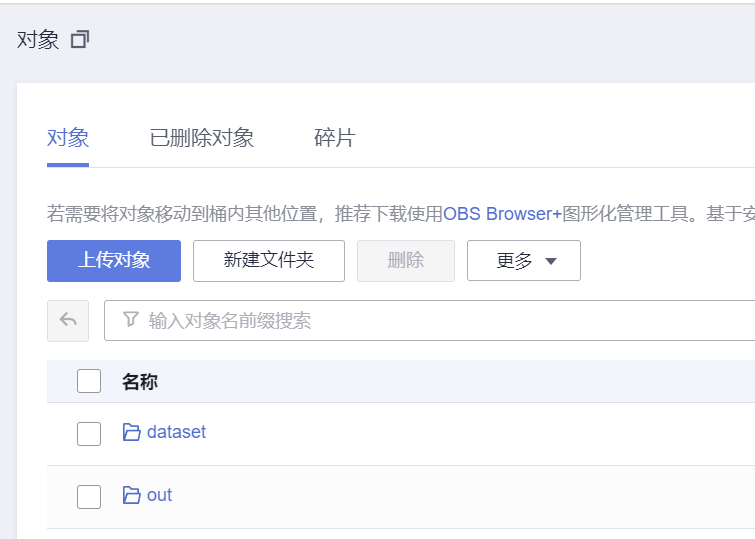Screen dimensions: 755x539
Task: Tick the select-all checkbox beside 名称
Action: coord(89,381)
